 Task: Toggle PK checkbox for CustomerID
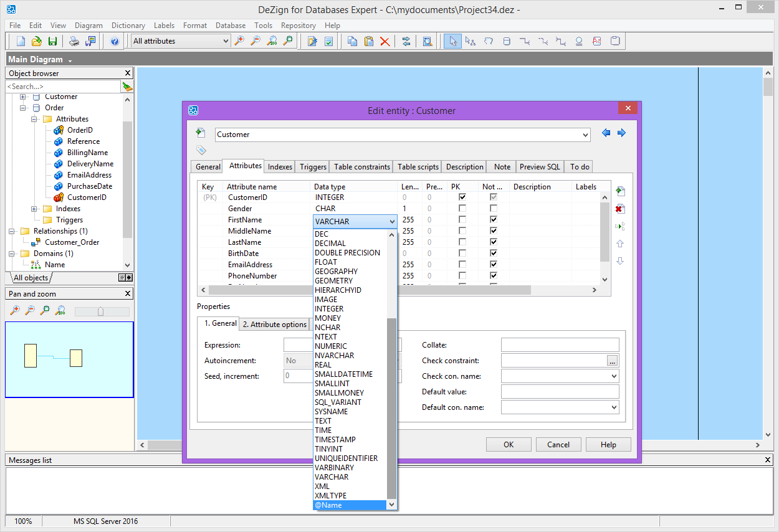462,197
